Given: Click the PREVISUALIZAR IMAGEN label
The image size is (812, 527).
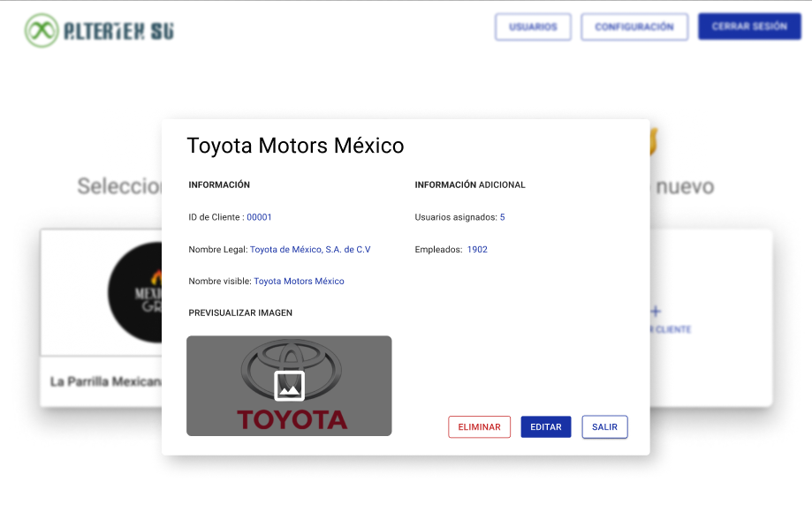Looking at the screenshot, I should click(240, 312).
